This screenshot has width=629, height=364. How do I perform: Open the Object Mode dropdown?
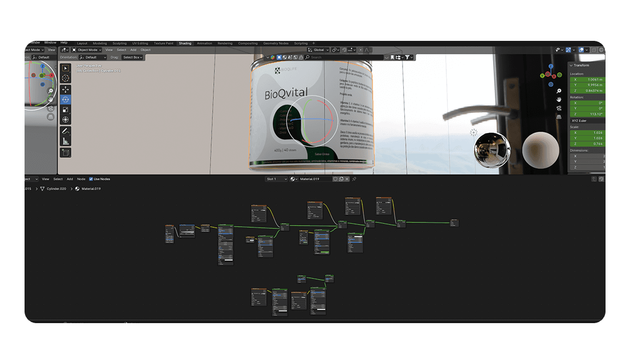click(87, 50)
